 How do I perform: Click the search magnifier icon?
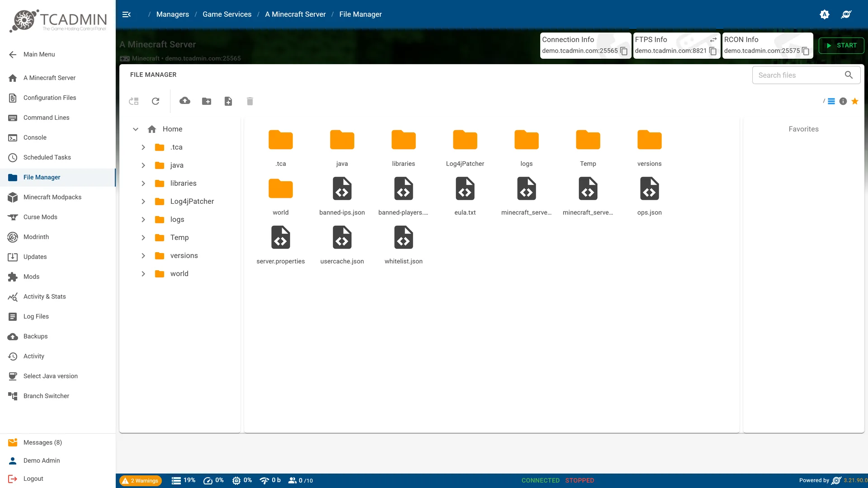coord(849,75)
